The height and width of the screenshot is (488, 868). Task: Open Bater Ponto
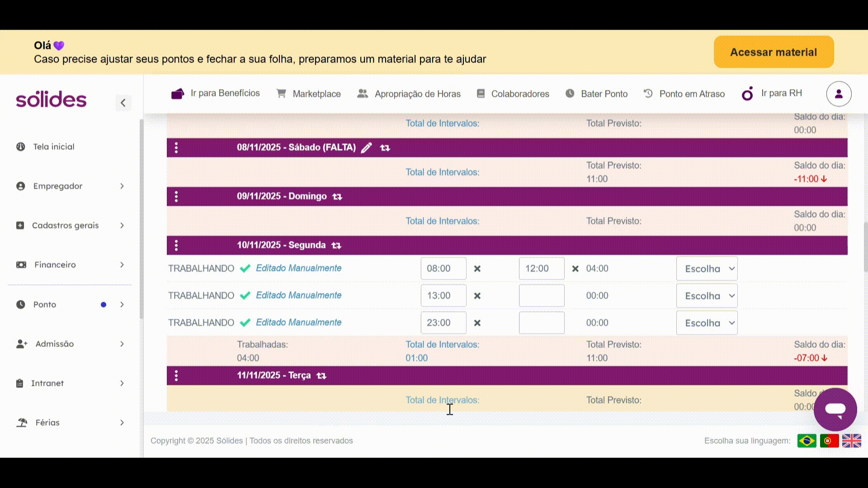click(596, 94)
